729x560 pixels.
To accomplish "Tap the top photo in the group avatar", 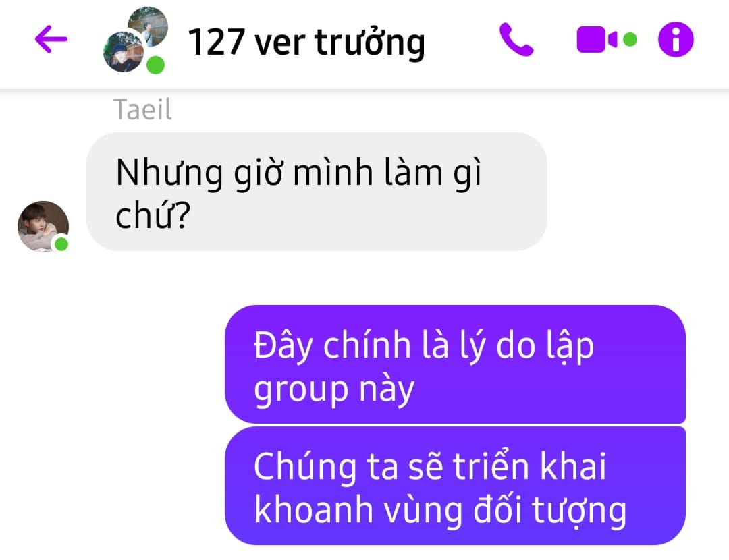I will coord(148,26).
